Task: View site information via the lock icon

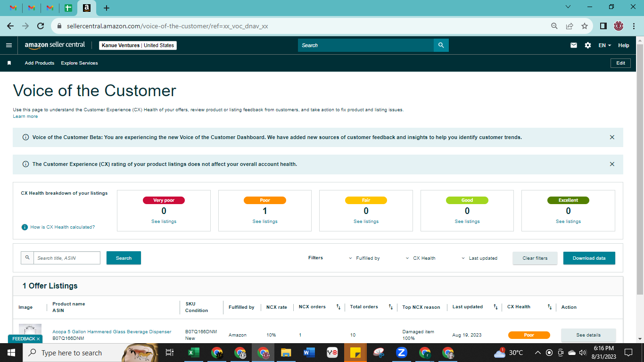Action: point(59,26)
